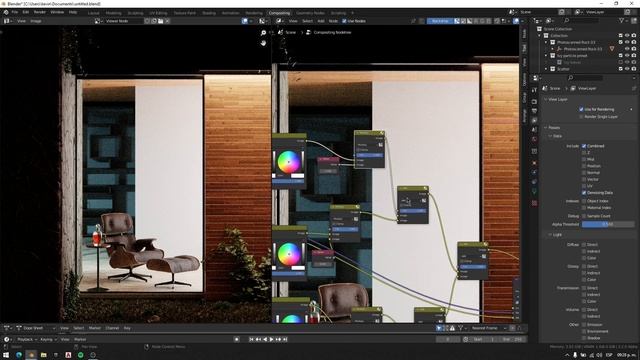Image resolution: width=640 pixels, height=360 pixels.
Task: Unlink the Viewer Node image with X icon
Action: (167, 21)
